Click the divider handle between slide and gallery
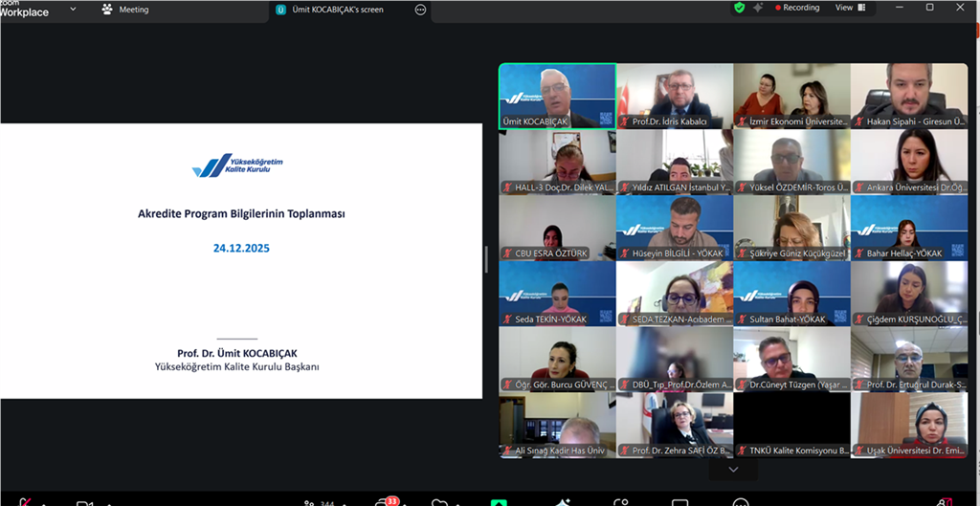Viewport: 980px width, 506px height. (x=486, y=259)
